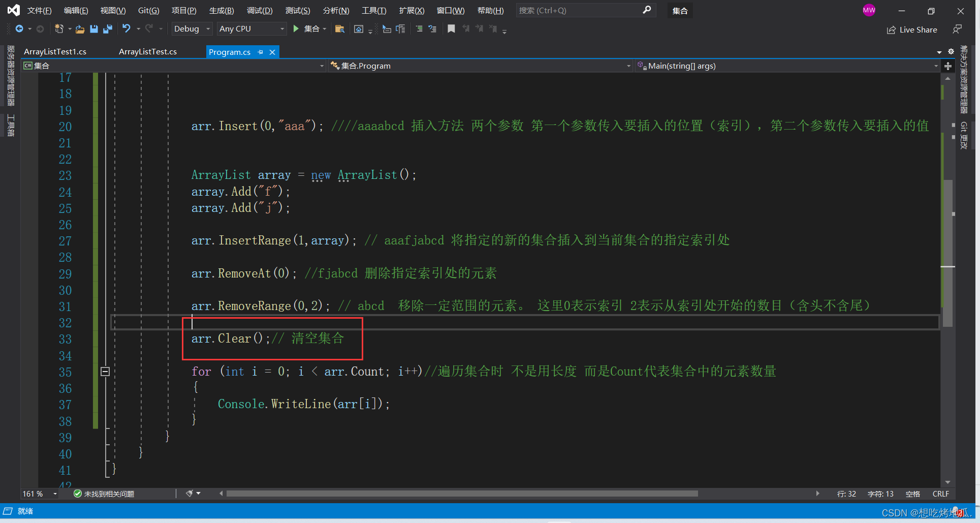Open the Git(G) menu

pyautogui.click(x=149, y=11)
